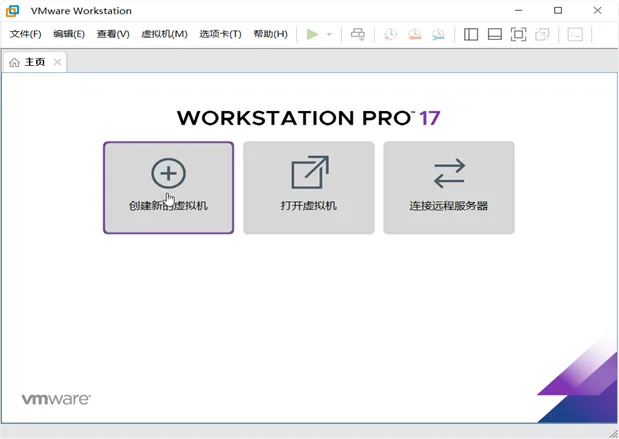Viewport: 619px width, 439px height.
Task: Click the 创建新的虚拟机 tile
Action: [169, 188]
